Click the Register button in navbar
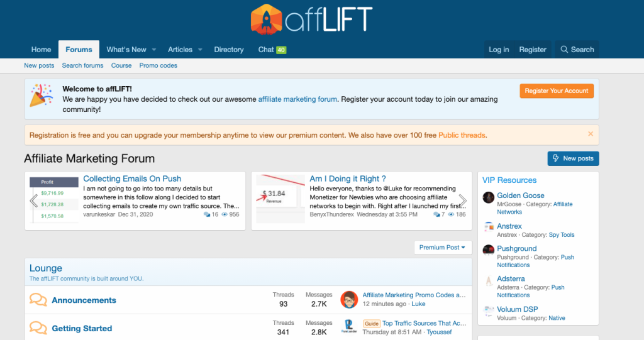 533,49
